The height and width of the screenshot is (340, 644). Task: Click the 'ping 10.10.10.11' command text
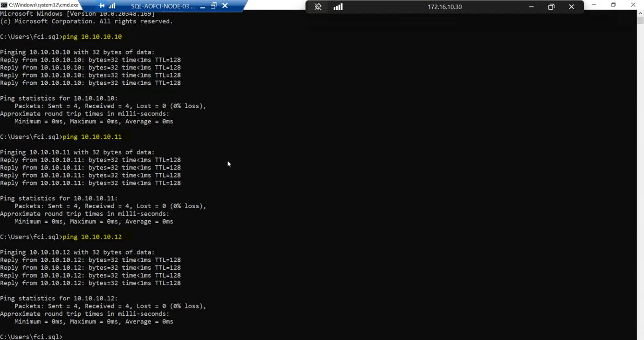92,137
